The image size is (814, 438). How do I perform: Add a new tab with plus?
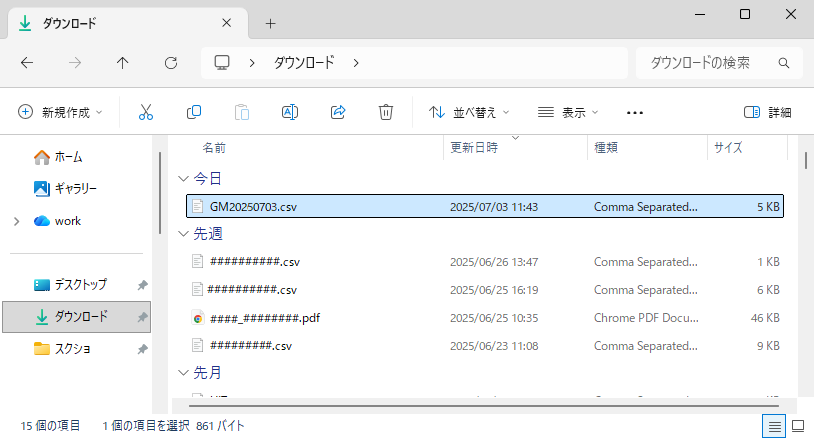[270, 23]
